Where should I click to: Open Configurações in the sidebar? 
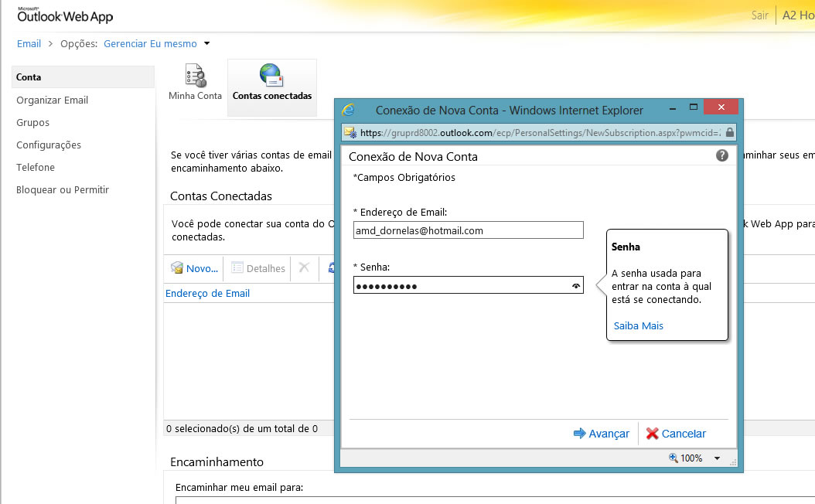pos(49,145)
